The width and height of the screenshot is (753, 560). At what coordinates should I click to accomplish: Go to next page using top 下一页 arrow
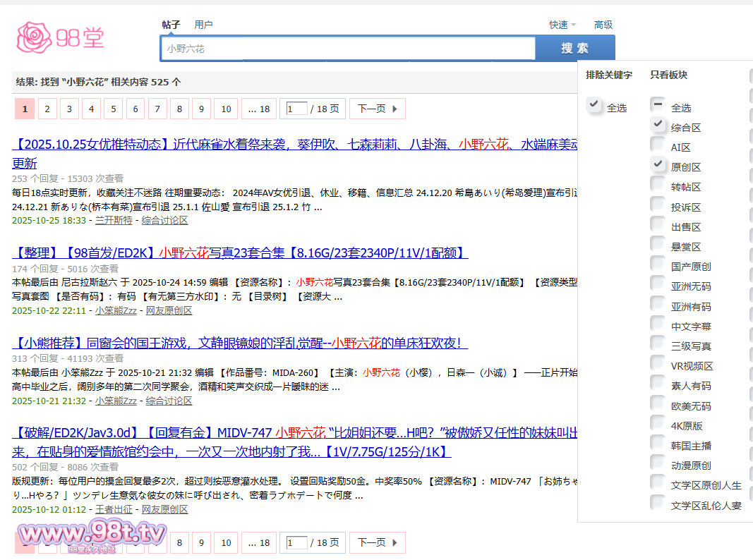click(x=377, y=109)
